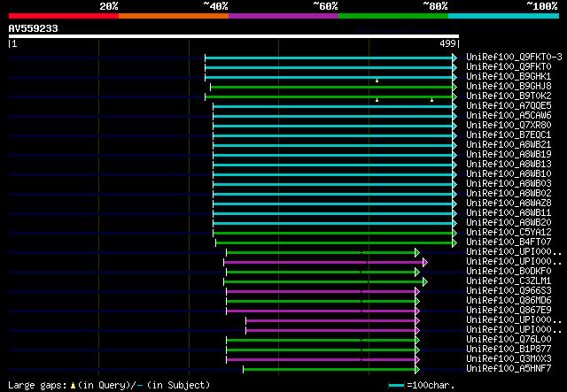Select the UniRef100_Q9FKT0-3 hit label

pyautogui.click(x=514, y=58)
